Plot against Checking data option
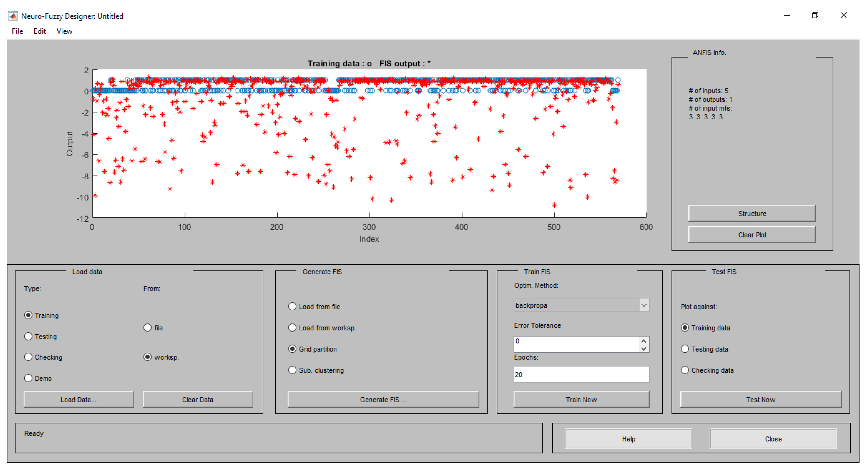This screenshot has width=868, height=473. pyautogui.click(x=685, y=370)
